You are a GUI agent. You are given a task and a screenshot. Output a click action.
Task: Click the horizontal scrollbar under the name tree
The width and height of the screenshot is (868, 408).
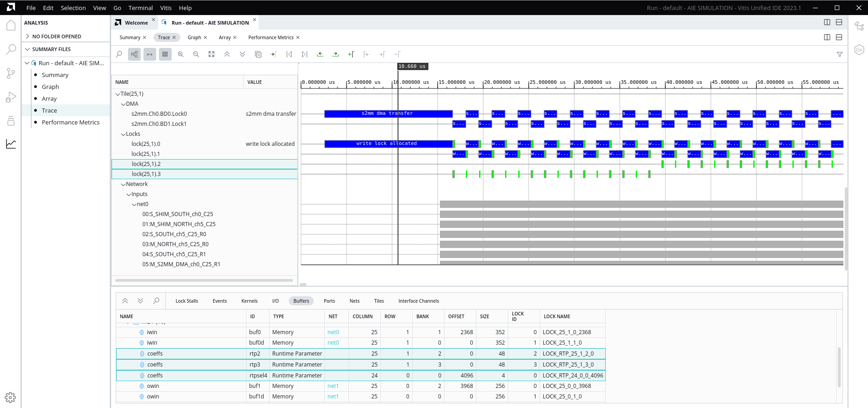pos(204,280)
